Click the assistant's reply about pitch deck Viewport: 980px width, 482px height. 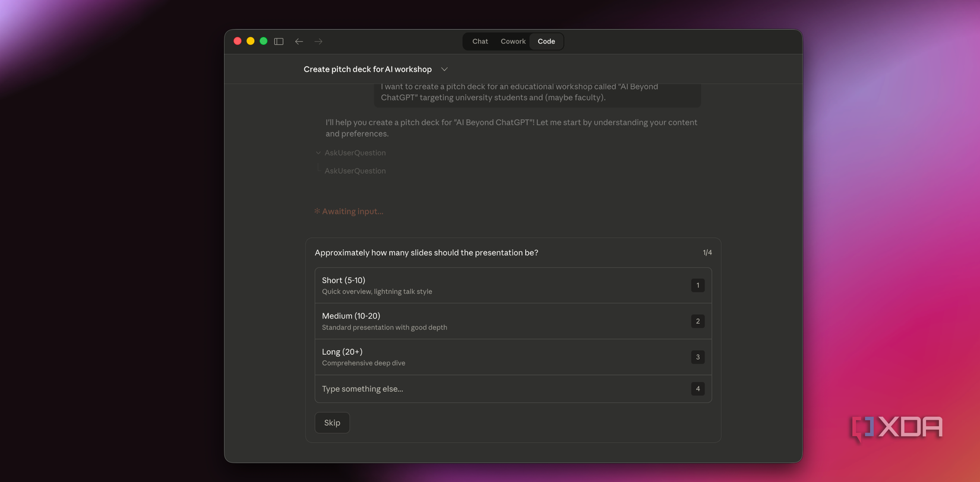511,128
